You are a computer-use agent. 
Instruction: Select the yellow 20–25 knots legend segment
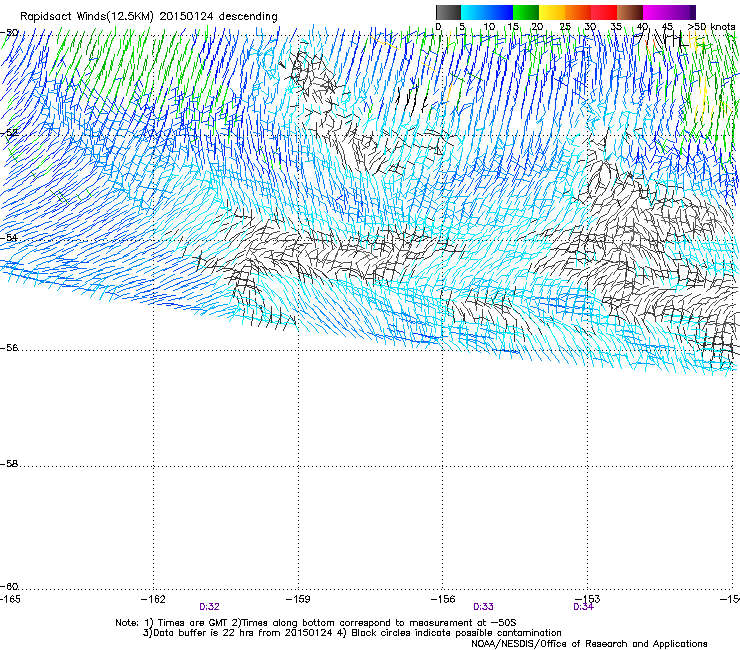(552, 12)
